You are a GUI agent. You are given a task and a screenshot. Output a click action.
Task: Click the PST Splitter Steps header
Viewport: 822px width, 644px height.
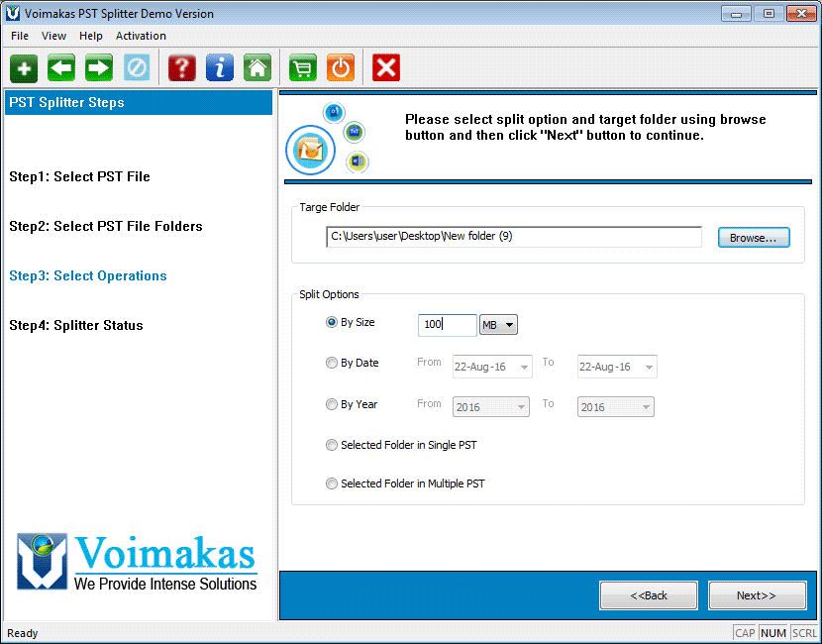[x=139, y=102]
